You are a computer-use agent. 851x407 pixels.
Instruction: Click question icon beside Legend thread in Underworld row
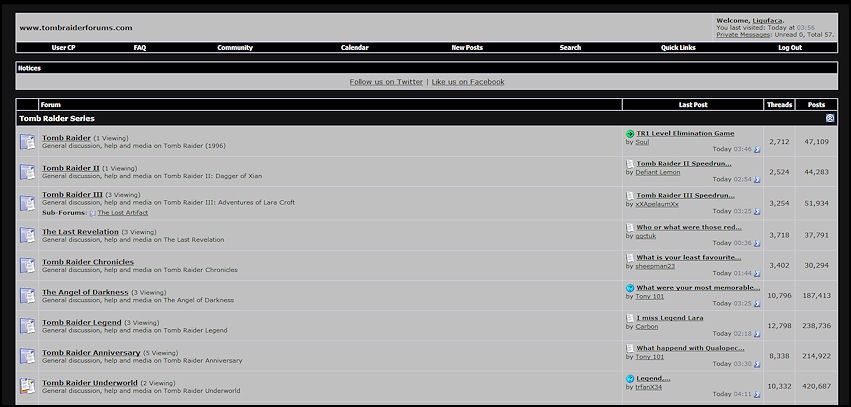[630, 379]
